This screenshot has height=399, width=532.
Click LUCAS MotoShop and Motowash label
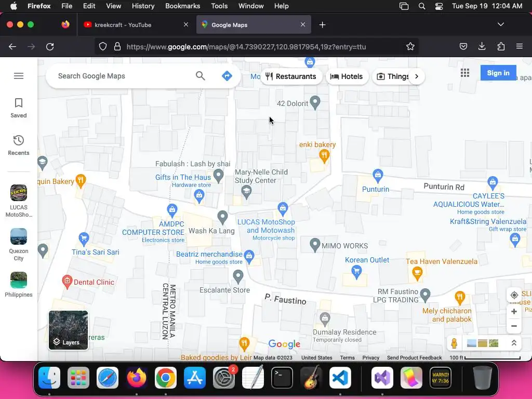(x=267, y=226)
